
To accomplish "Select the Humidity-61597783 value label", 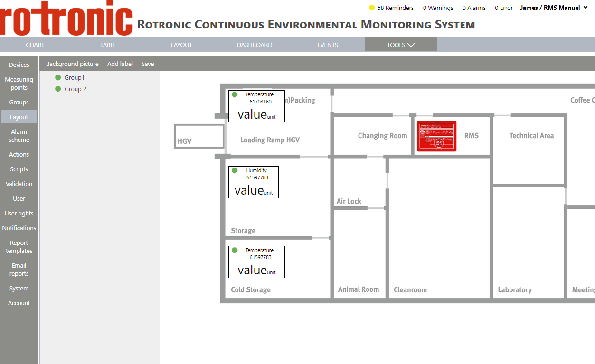I will (x=254, y=182).
